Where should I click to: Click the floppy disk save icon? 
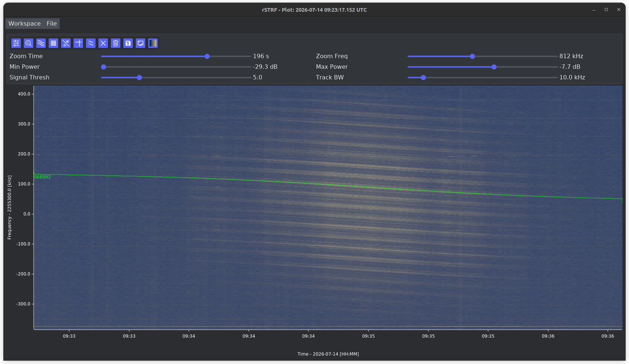[x=128, y=43]
